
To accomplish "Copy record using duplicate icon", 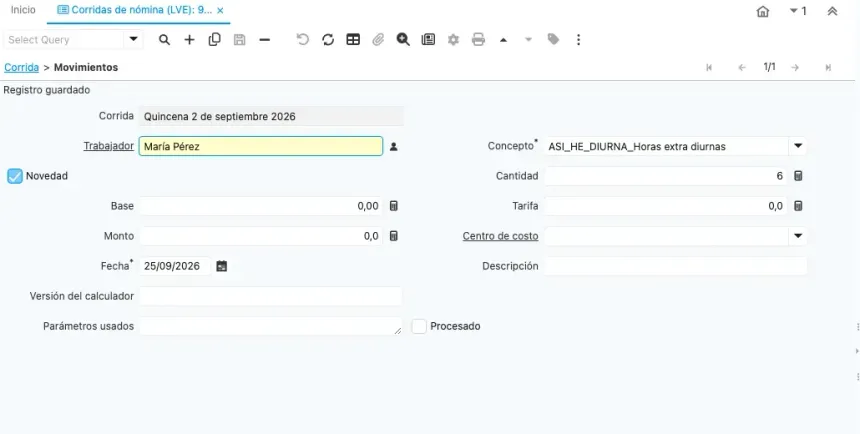I will tap(214, 40).
